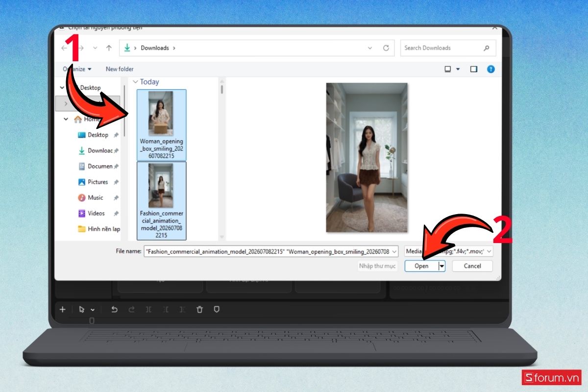Click the pin icon next to Pictures
Screen dimensions: 588x392
point(116,182)
